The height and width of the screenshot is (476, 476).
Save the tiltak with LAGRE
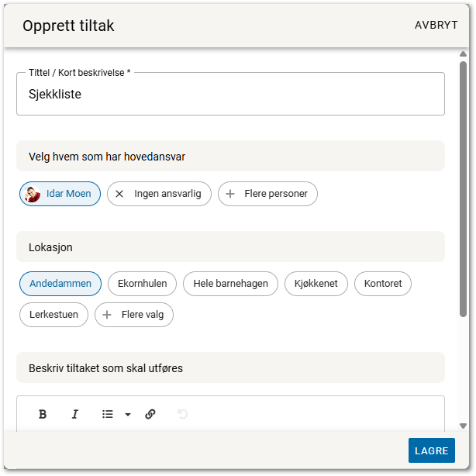pos(431,450)
